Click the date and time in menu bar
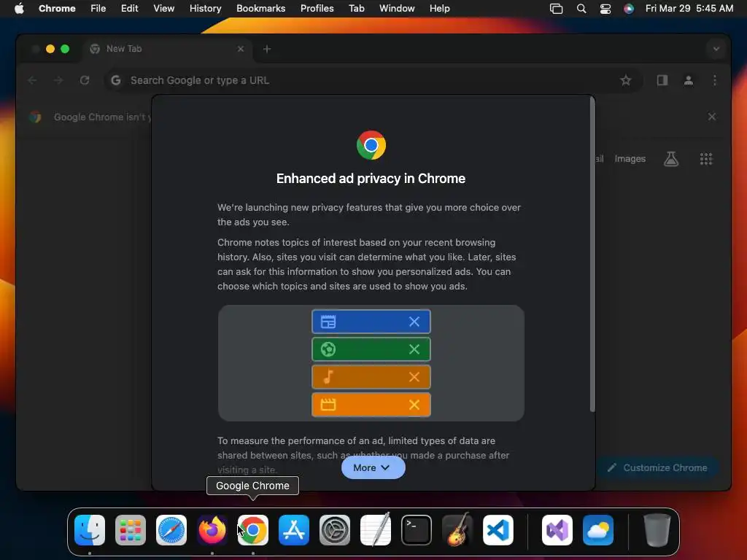The width and height of the screenshot is (747, 560). pyautogui.click(x=689, y=9)
